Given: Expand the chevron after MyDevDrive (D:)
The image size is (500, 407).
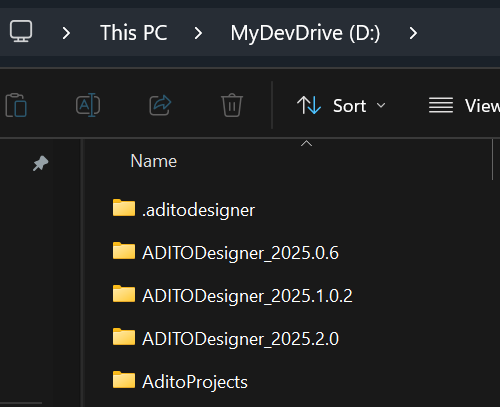Looking at the screenshot, I should coord(413,33).
